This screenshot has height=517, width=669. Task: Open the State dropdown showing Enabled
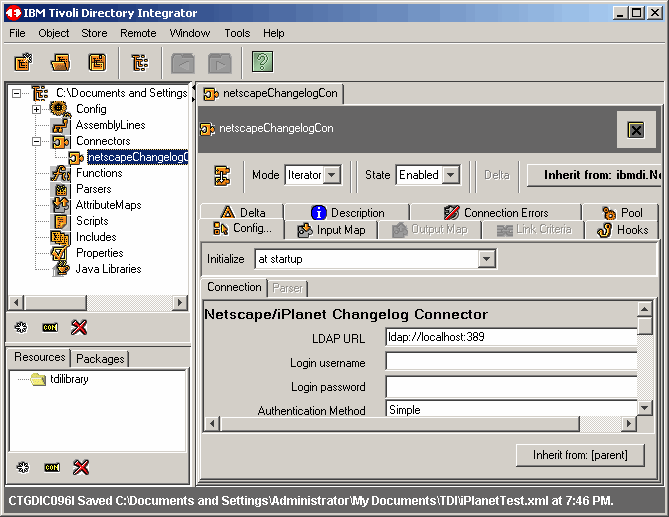(450, 175)
